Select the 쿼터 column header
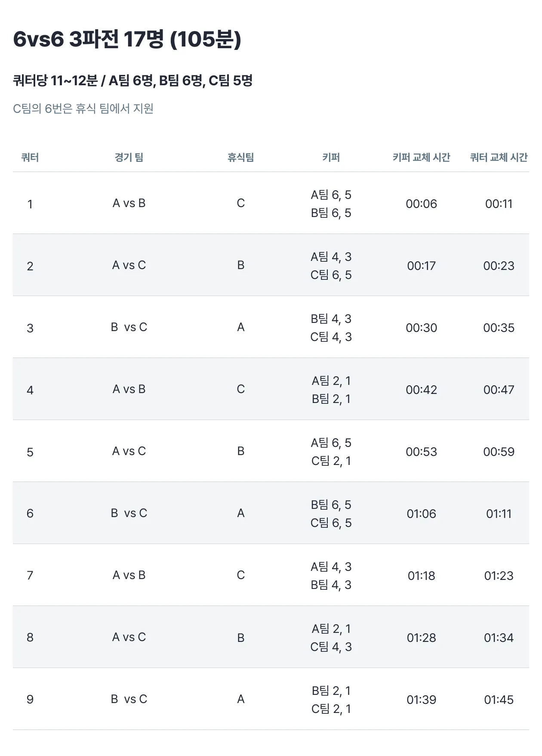 coord(30,158)
